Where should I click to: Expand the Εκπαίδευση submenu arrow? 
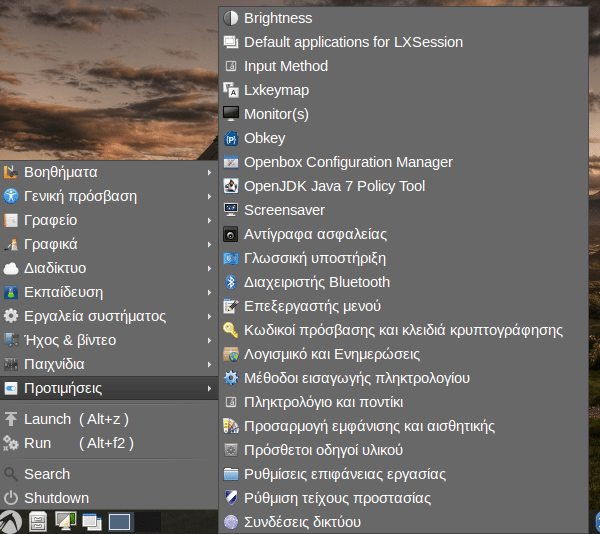pos(209,293)
